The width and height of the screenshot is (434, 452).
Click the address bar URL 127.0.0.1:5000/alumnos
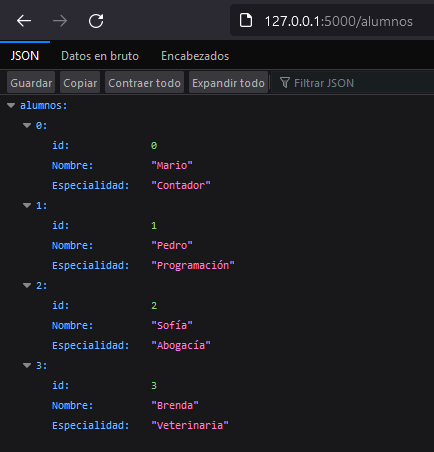click(338, 21)
